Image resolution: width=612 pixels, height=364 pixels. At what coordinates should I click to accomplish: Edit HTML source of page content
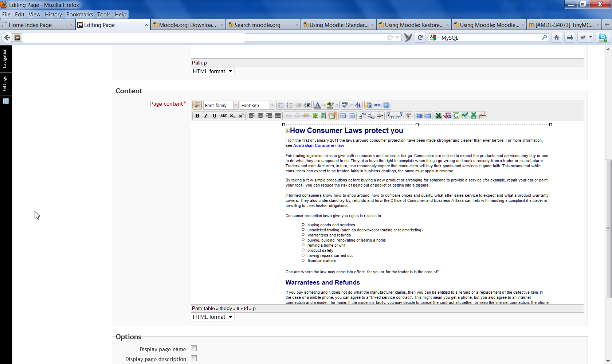point(377,105)
